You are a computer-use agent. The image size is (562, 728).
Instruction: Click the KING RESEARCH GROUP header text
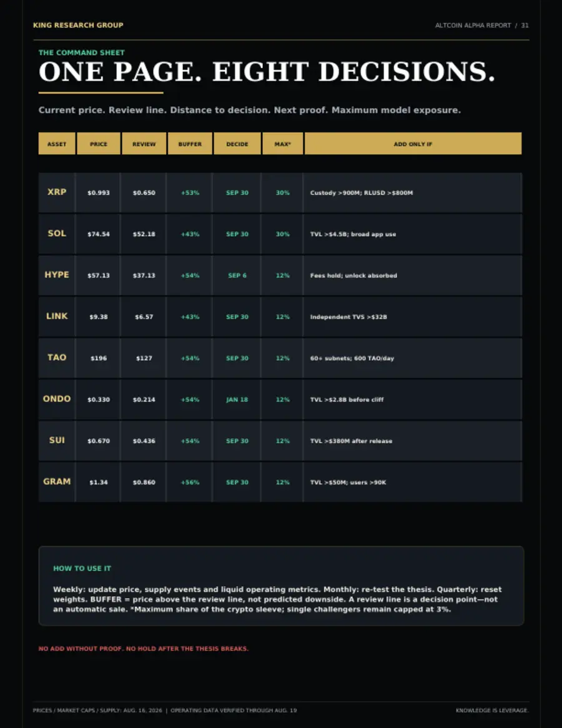point(78,25)
